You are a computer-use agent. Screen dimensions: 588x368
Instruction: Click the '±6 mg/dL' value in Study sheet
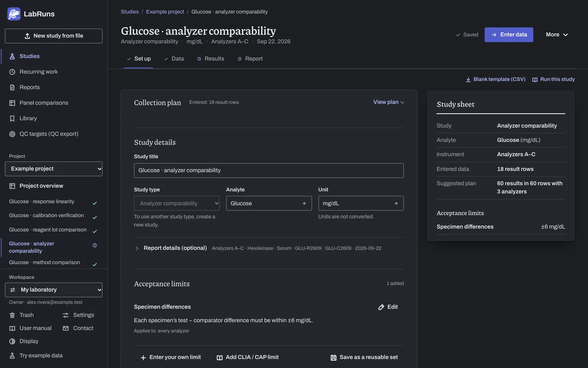pos(553,227)
